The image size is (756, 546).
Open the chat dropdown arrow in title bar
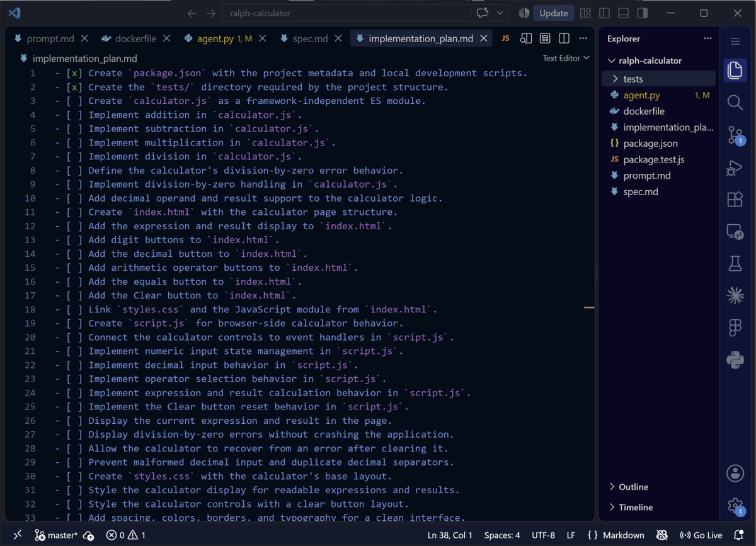[x=501, y=13]
